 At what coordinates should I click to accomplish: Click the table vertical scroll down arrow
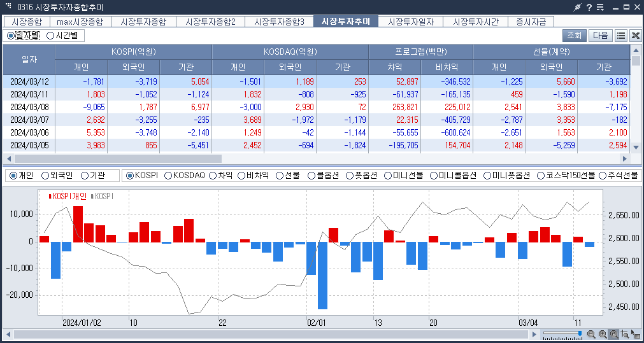[x=636, y=147]
